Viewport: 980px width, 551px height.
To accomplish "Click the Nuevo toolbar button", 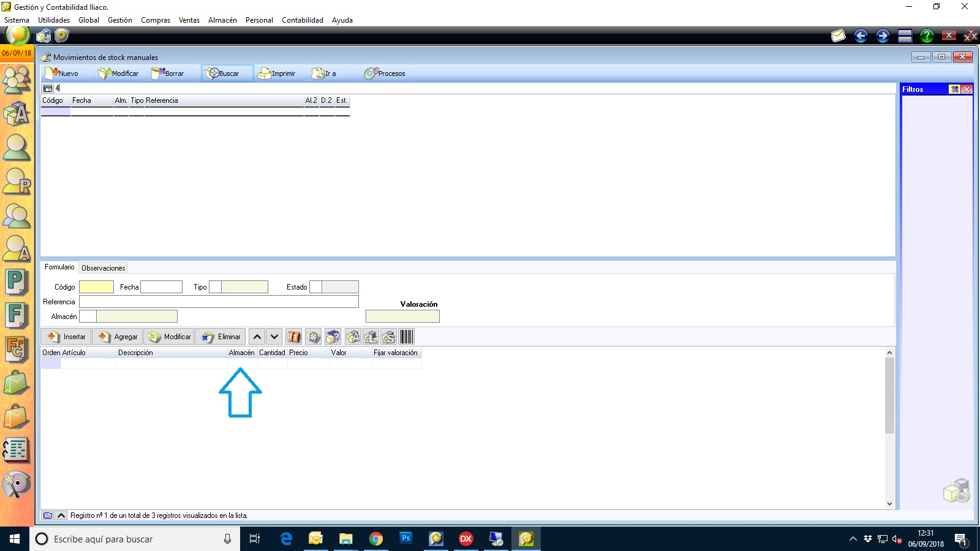I will click(61, 73).
